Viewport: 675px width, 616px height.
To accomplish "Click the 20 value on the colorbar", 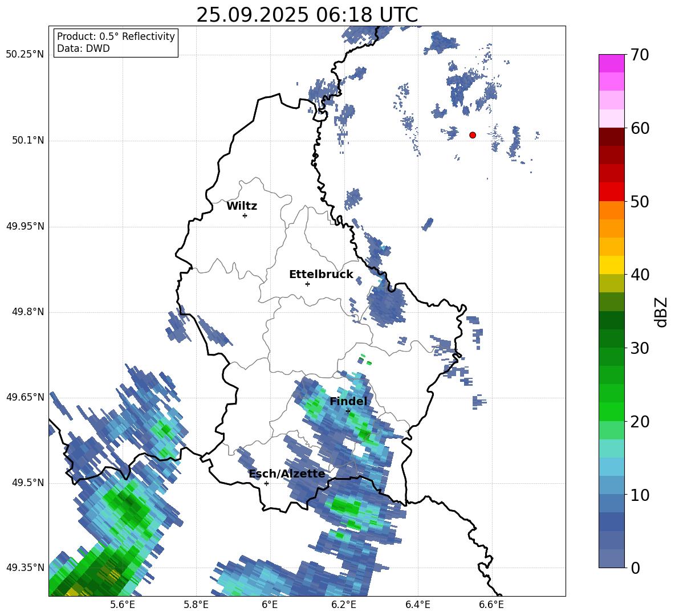I will [640, 421].
